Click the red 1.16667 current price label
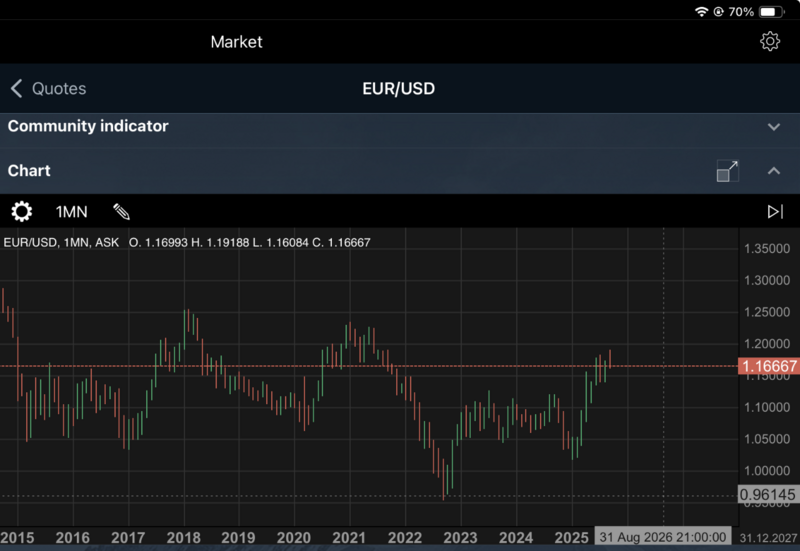The width and height of the screenshot is (800, 551). [x=768, y=367]
